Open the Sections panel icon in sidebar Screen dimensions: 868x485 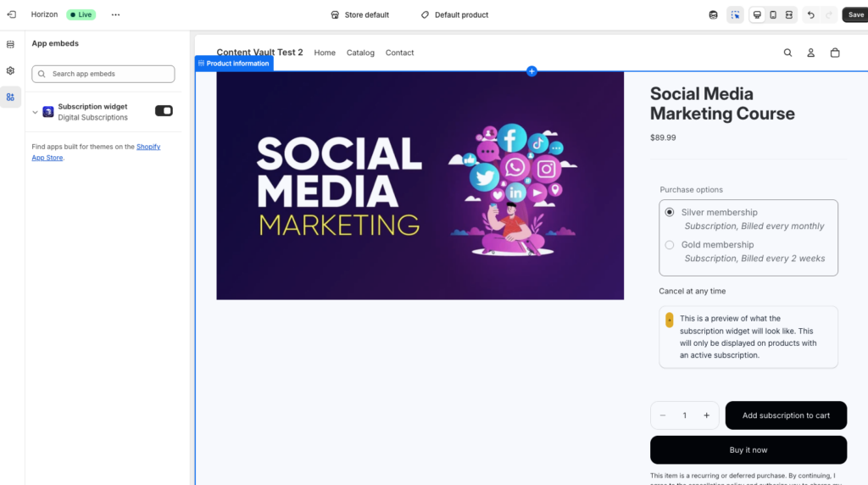(10, 44)
